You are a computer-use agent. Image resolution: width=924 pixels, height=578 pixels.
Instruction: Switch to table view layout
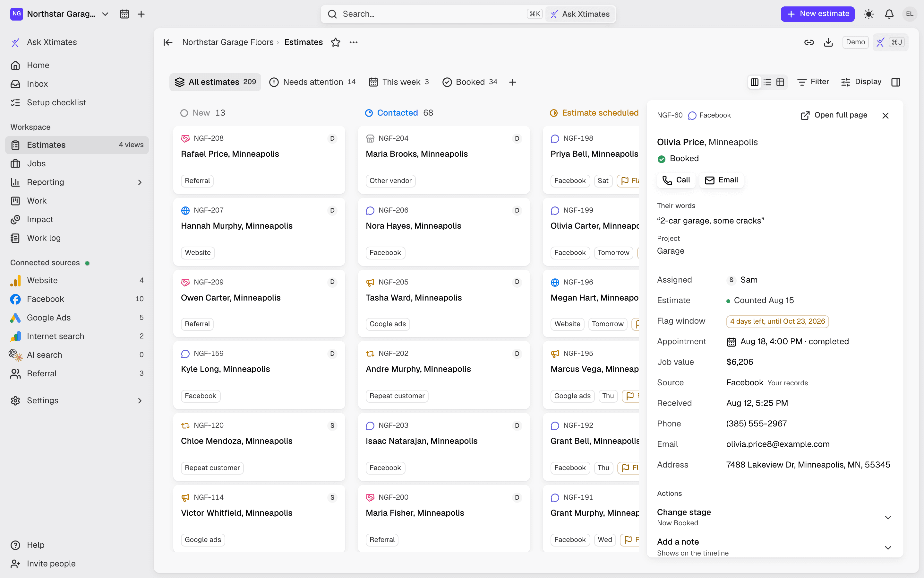click(780, 82)
